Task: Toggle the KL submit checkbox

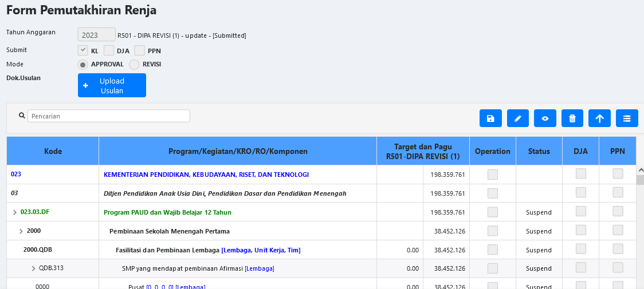Action: (x=83, y=50)
